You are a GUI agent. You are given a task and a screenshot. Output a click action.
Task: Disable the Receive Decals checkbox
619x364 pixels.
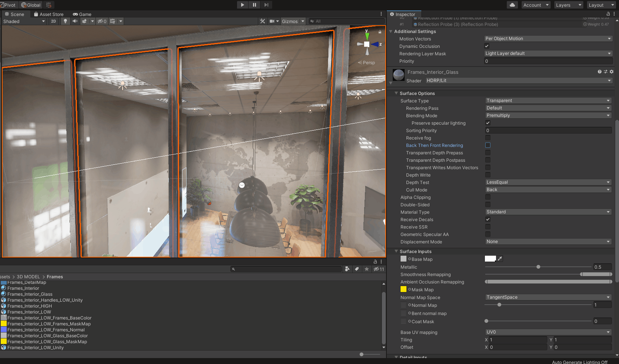point(488,219)
